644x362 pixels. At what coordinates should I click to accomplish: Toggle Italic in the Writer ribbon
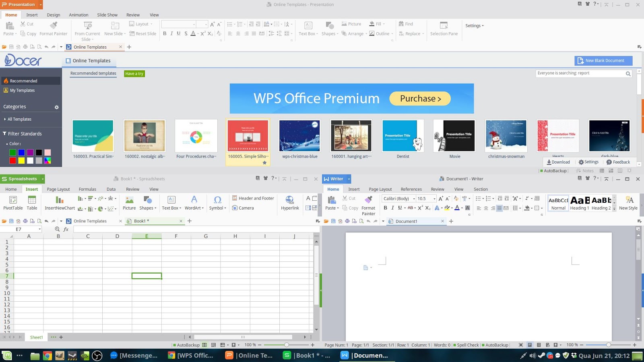click(x=392, y=208)
